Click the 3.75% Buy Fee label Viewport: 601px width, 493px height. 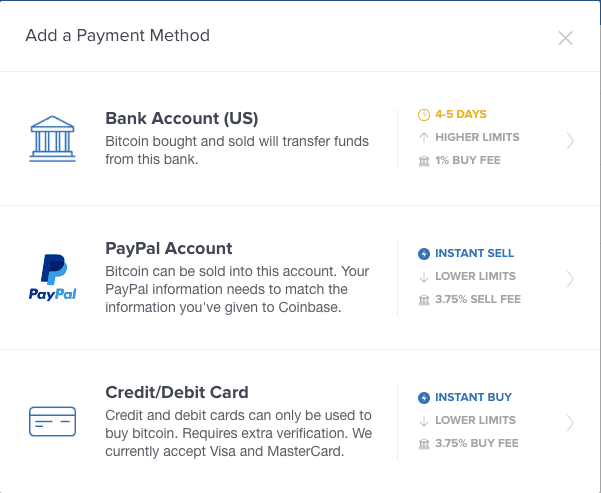[x=477, y=443]
